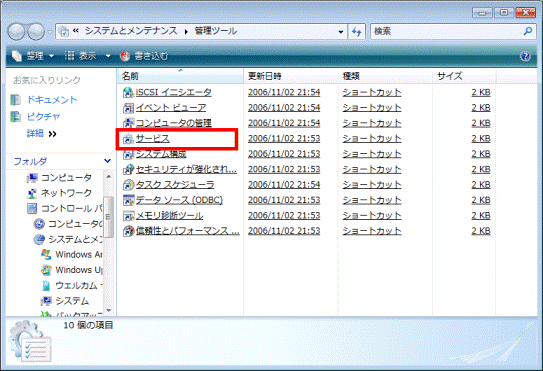The height and width of the screenshot is (371, 543).
Task: Click breadcrumb arrow after システムとメンテナンス
Action: (186, 32)
